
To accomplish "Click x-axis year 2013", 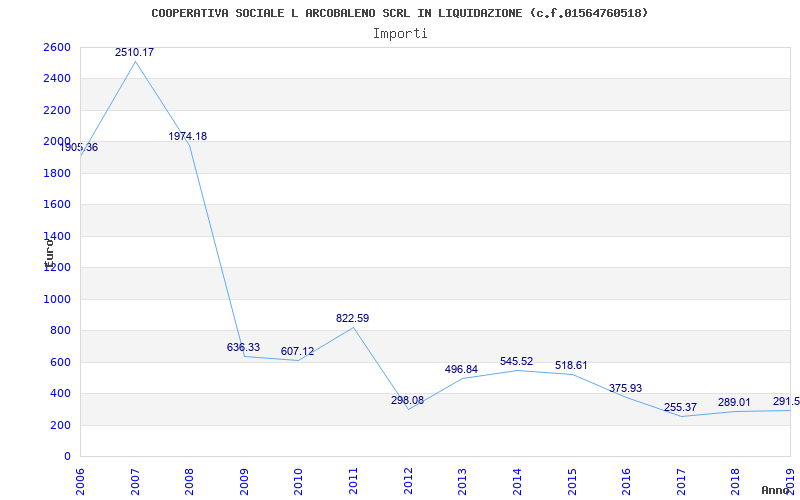I will tap(462, 482).
